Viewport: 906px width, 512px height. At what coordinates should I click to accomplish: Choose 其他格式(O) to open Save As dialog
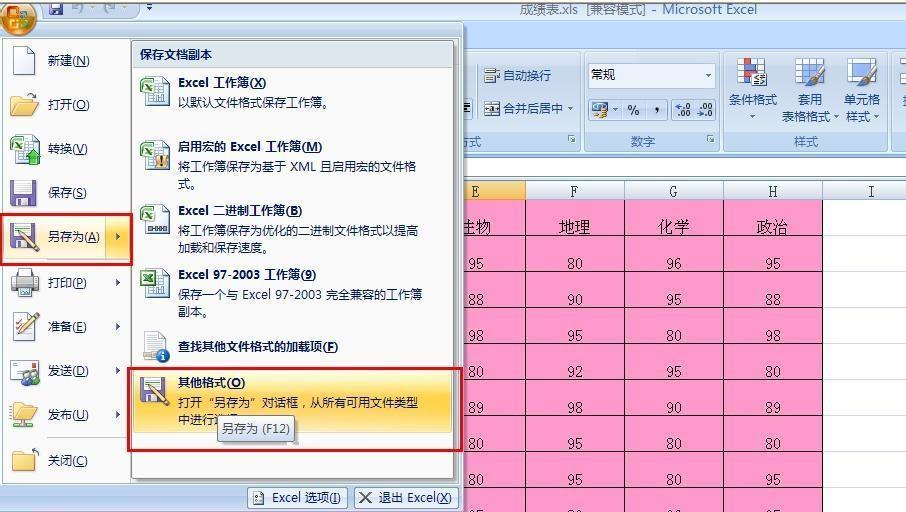[292, 401]
